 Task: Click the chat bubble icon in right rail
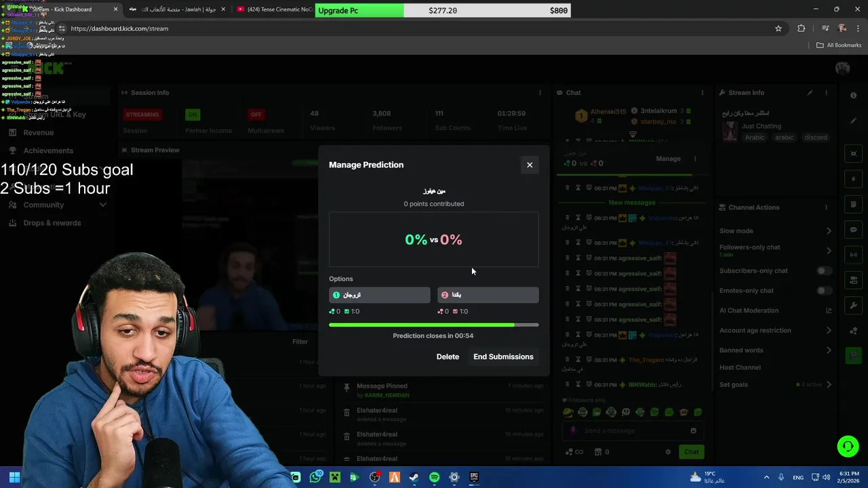[x=854, y=230]
